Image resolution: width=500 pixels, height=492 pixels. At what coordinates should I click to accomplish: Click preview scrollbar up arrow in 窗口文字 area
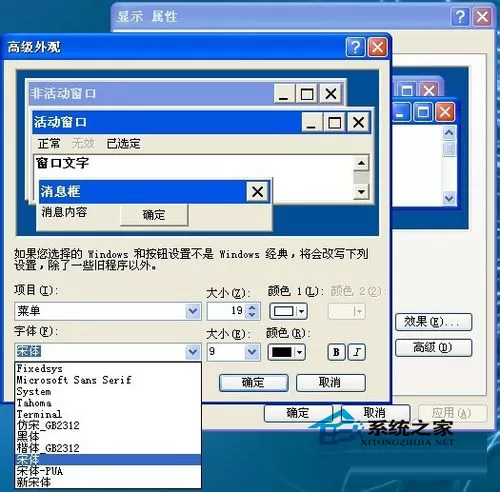[x=361, y=163]
